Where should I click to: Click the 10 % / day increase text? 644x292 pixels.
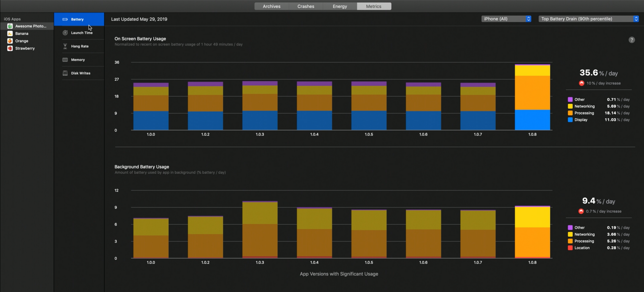603,83
